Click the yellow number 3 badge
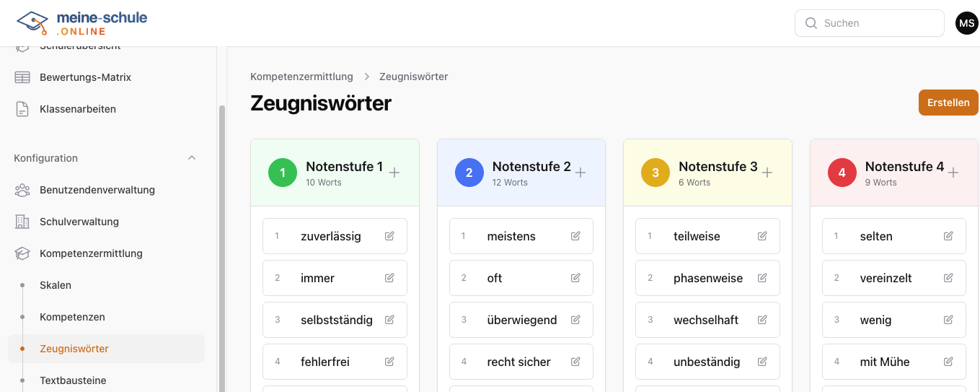980x392 pixels. click(655, 173)
